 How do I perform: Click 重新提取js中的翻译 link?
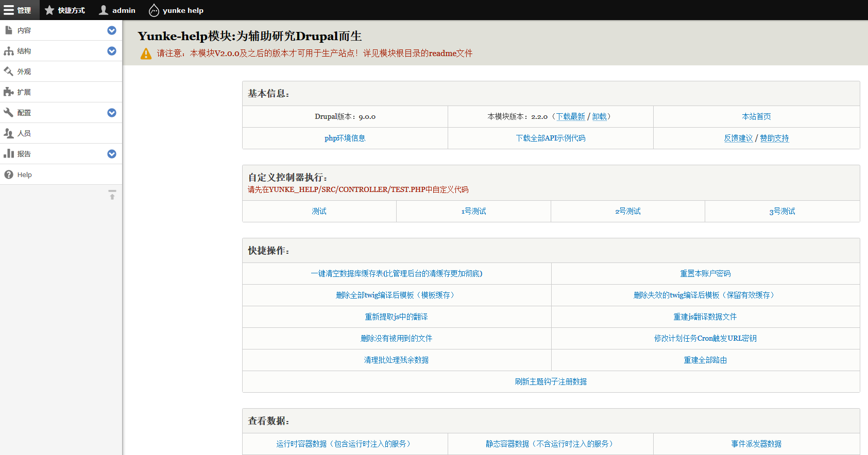tap(397, 317)
